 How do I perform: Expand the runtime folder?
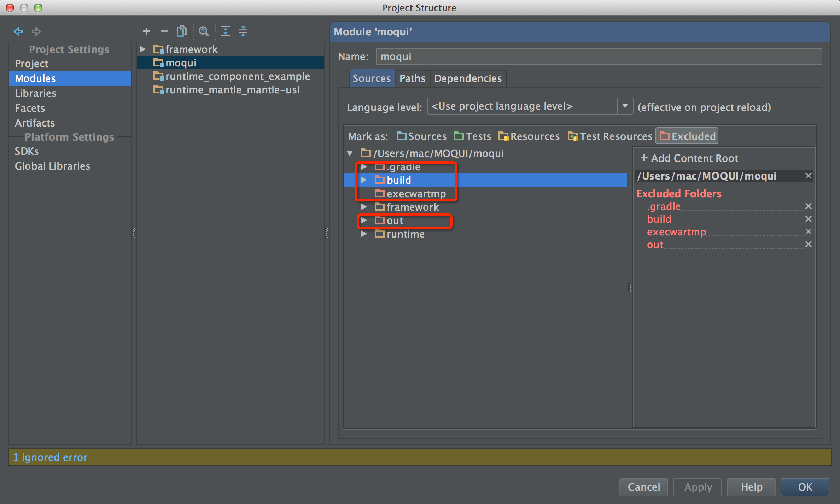click(364, 234)
